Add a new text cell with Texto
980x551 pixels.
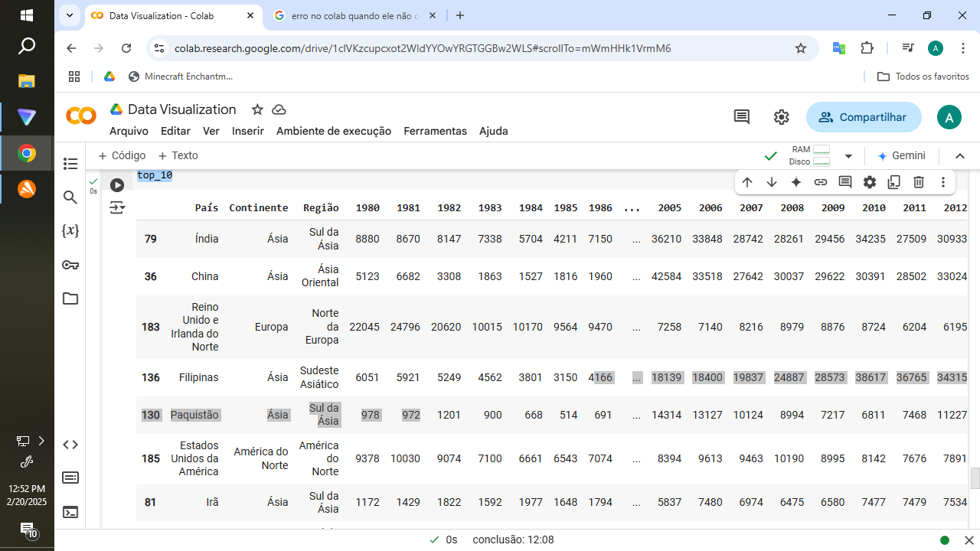pos(178,155)
